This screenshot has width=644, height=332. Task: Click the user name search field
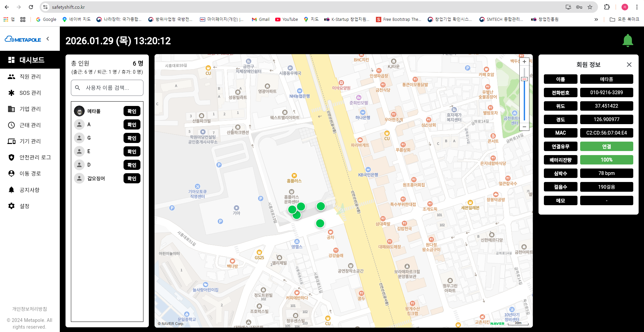point(107,88)
